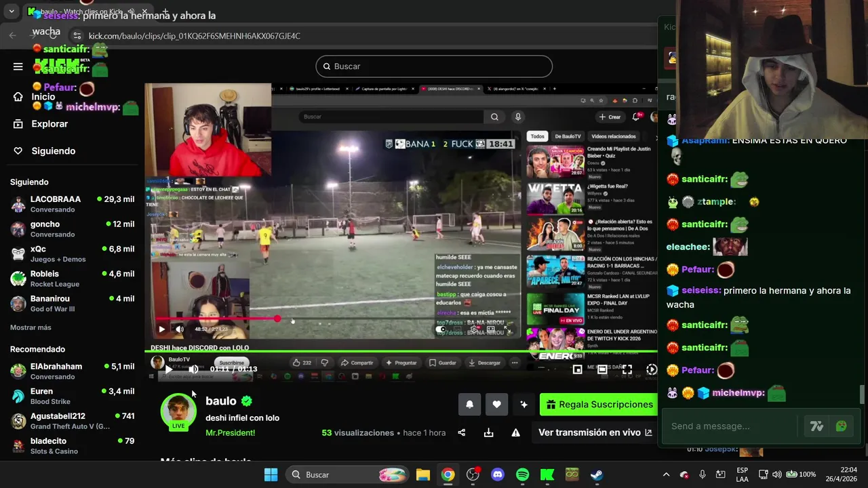The image size is (868, 488).
Task: Open OBS Studio from the taskbar
Action: point(473,474)
